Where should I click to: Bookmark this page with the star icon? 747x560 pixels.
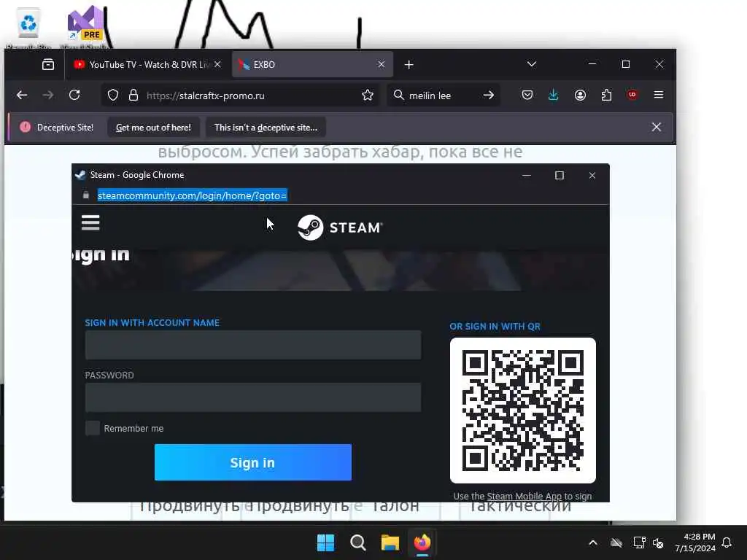368,96
